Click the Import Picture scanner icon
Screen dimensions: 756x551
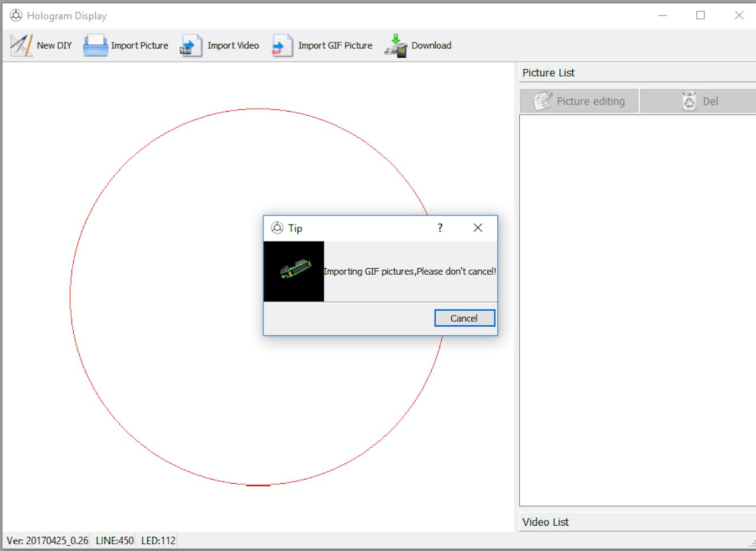tap(95, 45)
